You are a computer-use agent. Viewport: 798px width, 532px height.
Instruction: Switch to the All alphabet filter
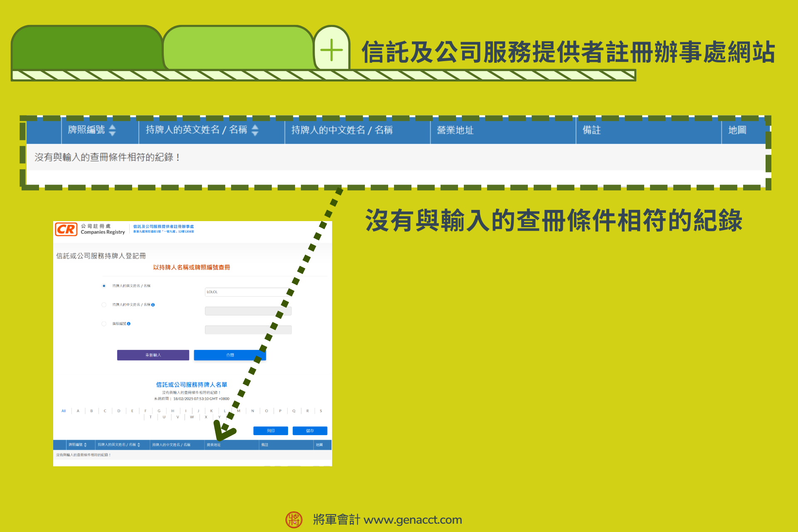coord(64,411)
